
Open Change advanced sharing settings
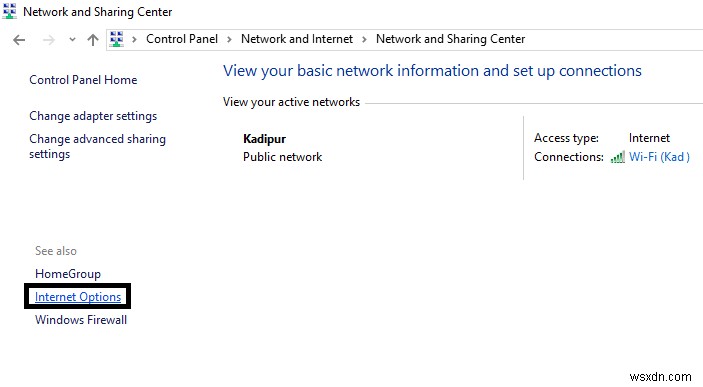[97, 146]
